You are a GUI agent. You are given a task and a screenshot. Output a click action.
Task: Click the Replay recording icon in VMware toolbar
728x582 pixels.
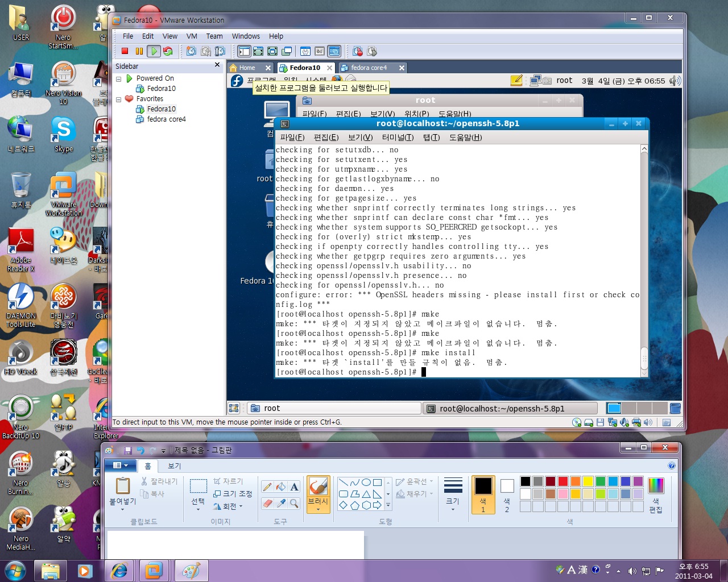click(372, 51)
